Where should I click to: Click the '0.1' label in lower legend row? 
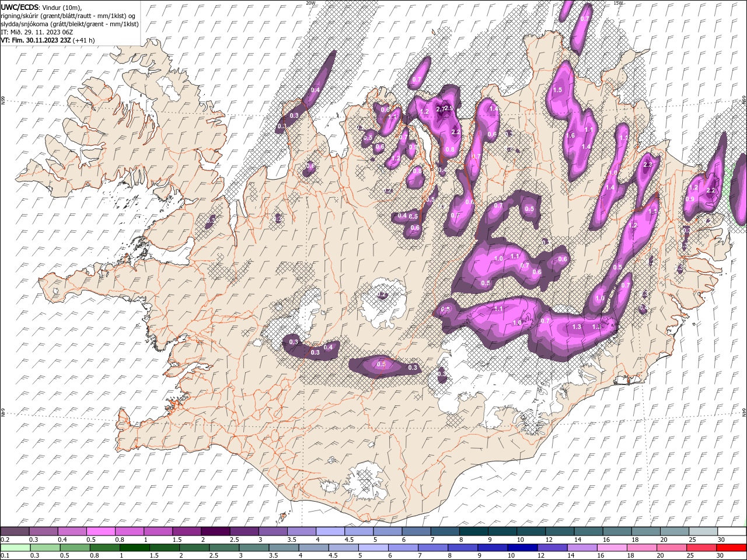[5, 556]
